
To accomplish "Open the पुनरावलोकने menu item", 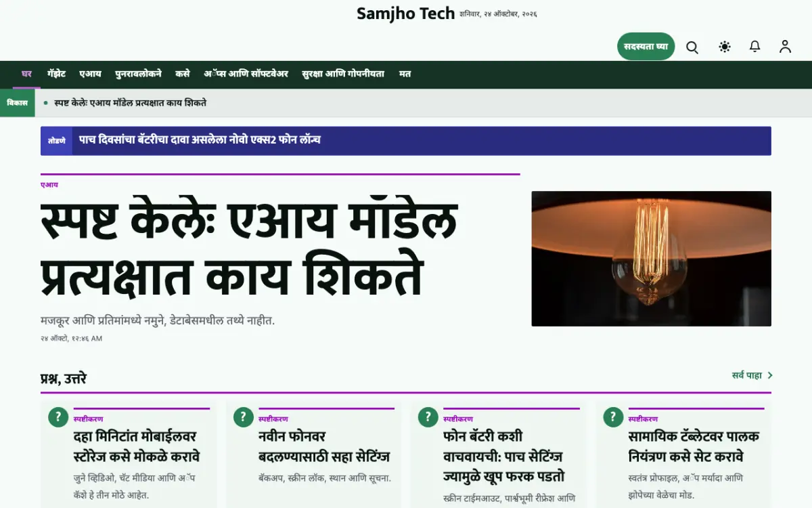I will tap(138, 74).
